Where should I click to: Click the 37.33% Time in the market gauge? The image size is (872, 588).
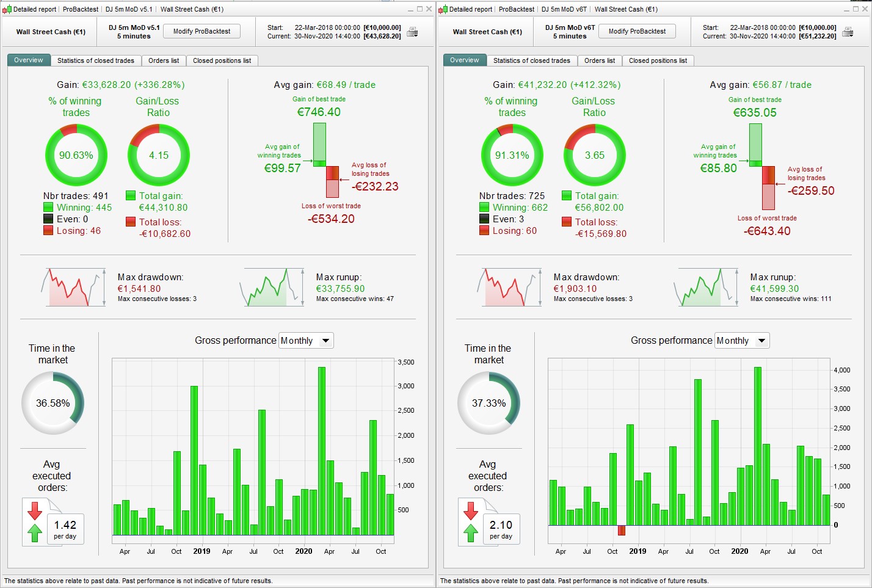[489, 403]
